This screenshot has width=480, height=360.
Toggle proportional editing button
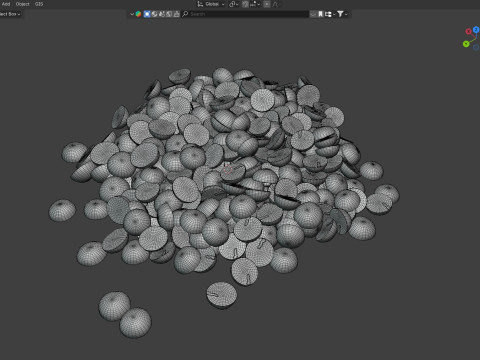tap(267, 4)
